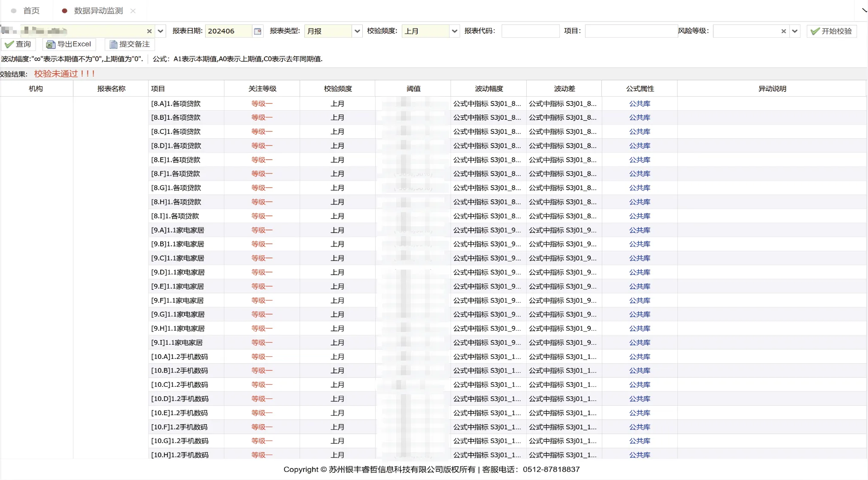The width and height of the screenshot is (868, 480).
Task: Click 公共库 link in [10.H]1.2手机数码 row
Action: tap(639, 455)
